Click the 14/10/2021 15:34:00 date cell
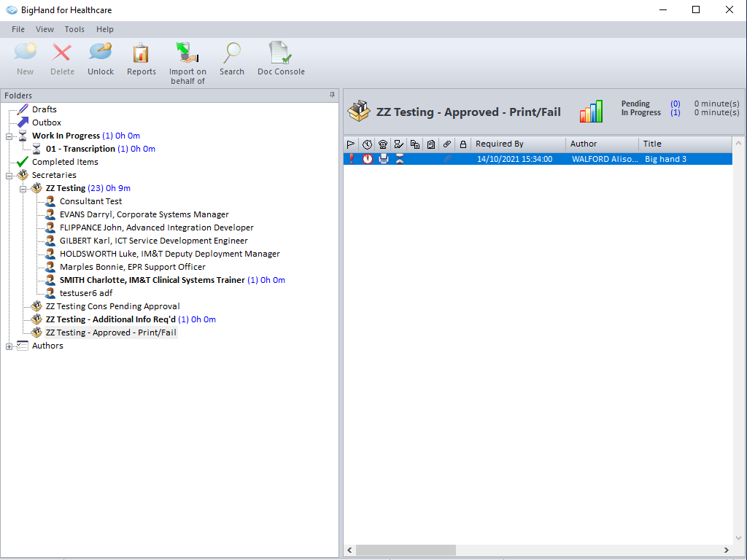Image resolution: width=747 pixels, height=560 pixels. tap(514, 159)
